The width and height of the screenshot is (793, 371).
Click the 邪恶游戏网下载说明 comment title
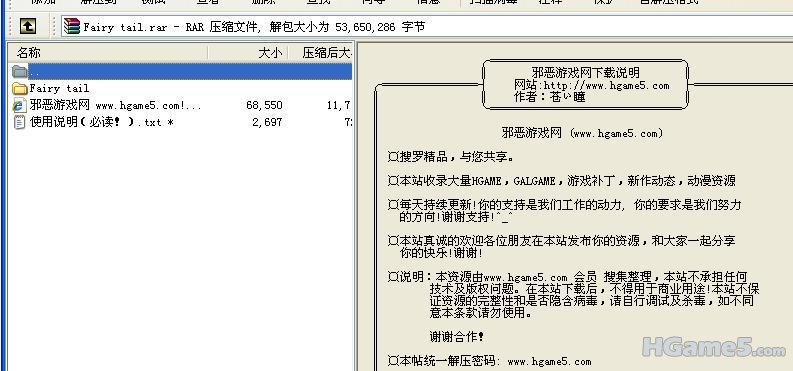click(x=586, y=72)
